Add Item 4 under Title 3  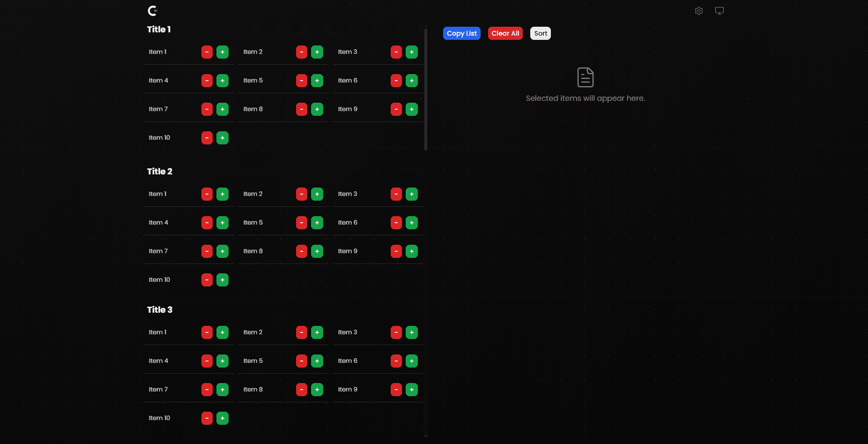click(223, 361)
